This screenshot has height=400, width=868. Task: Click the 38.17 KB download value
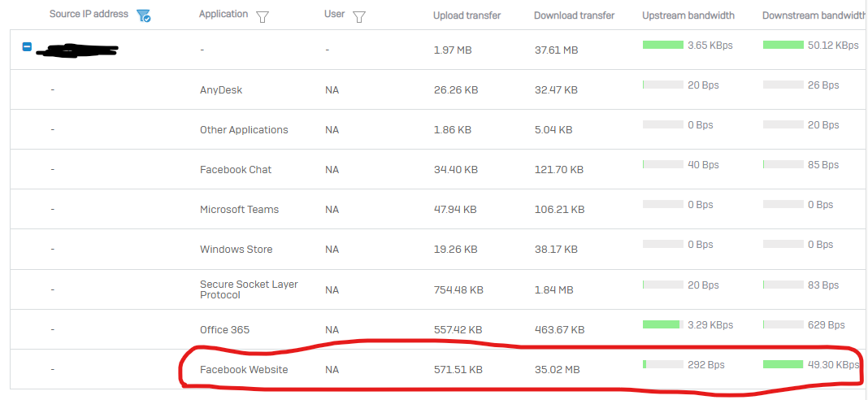pyautogui.click(x=557, y=250)
